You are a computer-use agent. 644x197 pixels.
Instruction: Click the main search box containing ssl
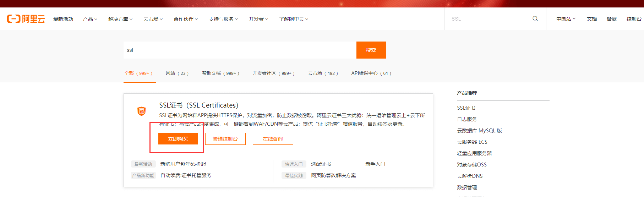240,50
